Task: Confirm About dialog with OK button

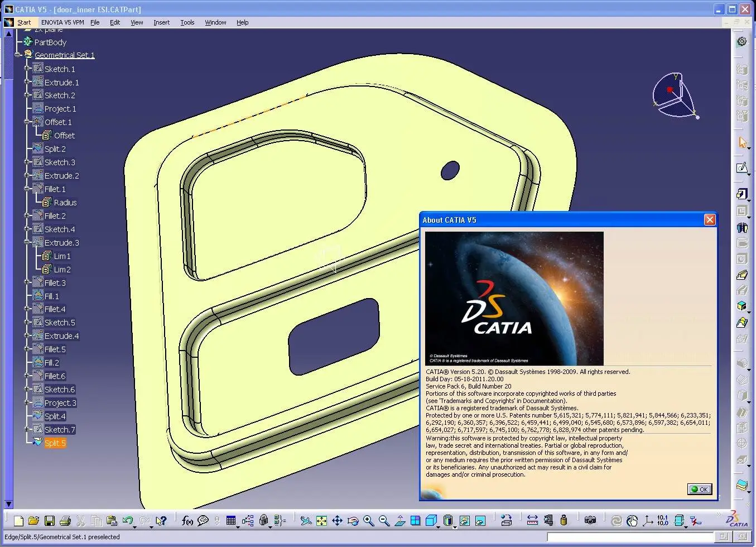Action: pos(700,490)
